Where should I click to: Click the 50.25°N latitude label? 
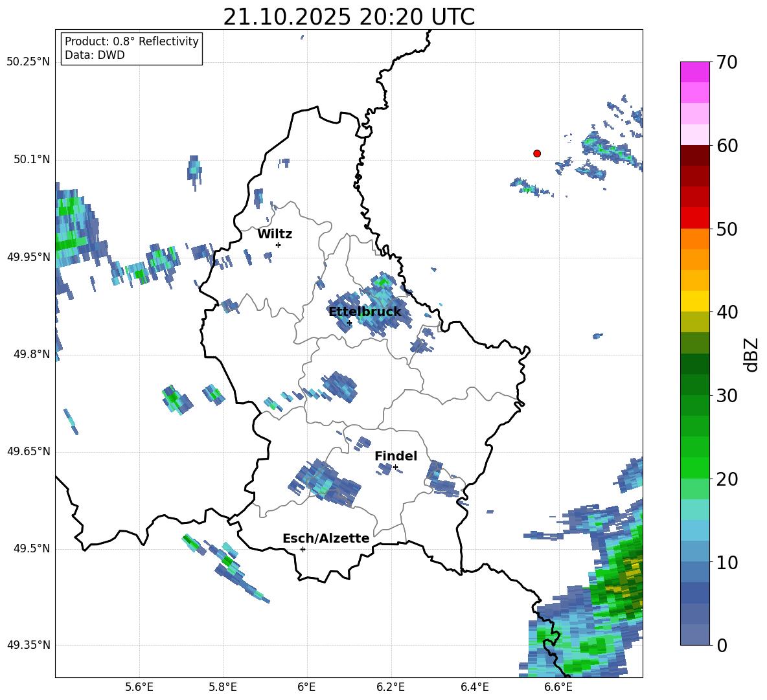click(28, 62)
